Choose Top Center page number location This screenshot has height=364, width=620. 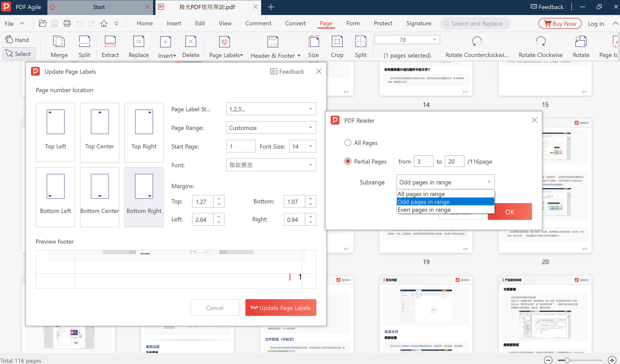pyautogui.click(x=100, y=132)
